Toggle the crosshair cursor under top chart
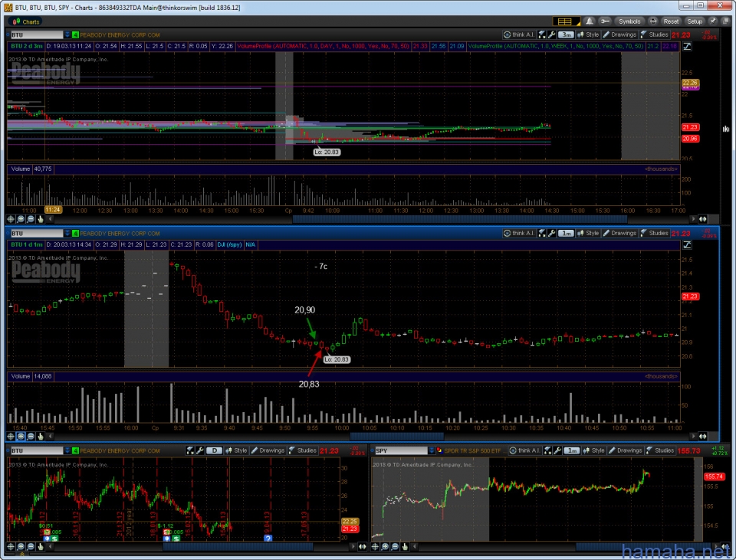 (x=11, y=219)
